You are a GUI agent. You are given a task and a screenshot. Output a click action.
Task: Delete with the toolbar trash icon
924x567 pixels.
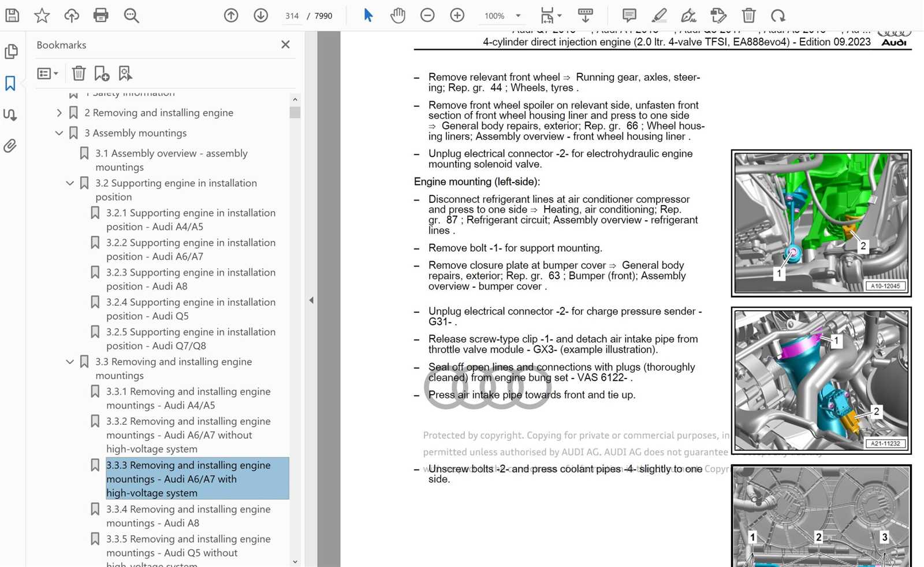(x=748, y=16)
